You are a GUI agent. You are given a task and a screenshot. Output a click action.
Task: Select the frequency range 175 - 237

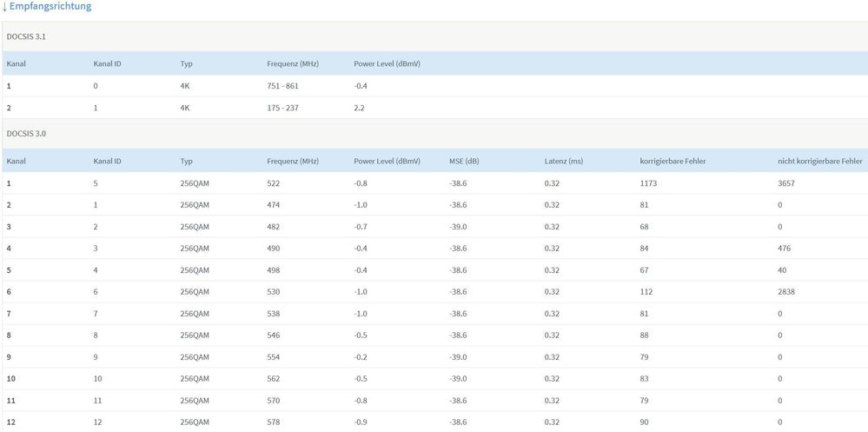point(282,108)
